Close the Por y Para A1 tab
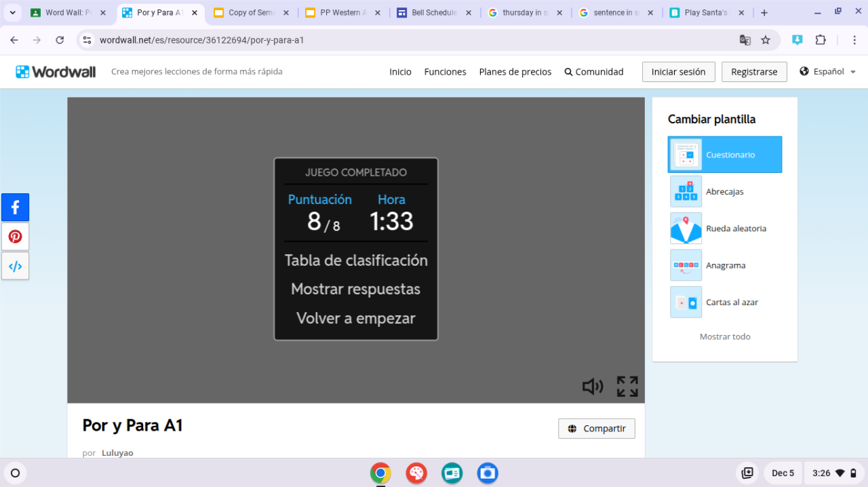This screenshot has width=868, height=487. [195, 12]
